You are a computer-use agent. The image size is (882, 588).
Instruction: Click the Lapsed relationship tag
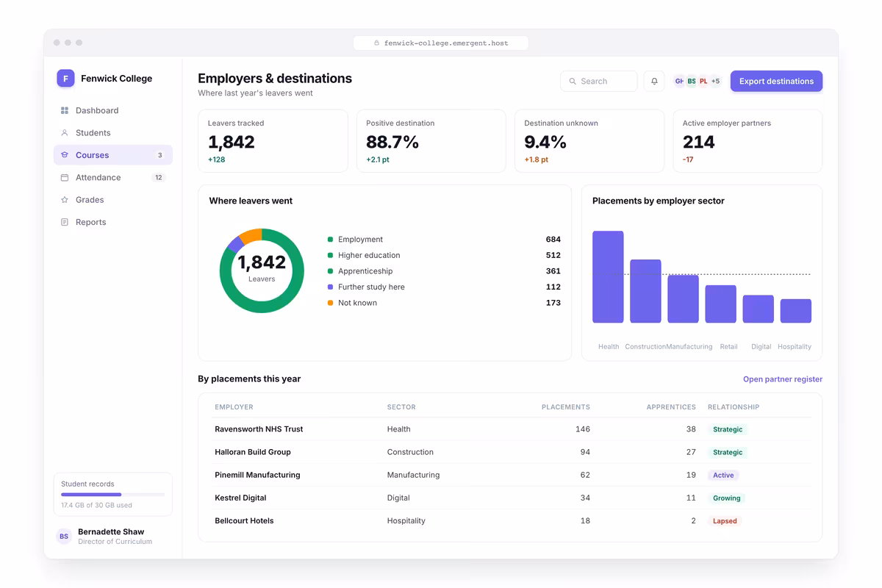click(x=725, y=520)
